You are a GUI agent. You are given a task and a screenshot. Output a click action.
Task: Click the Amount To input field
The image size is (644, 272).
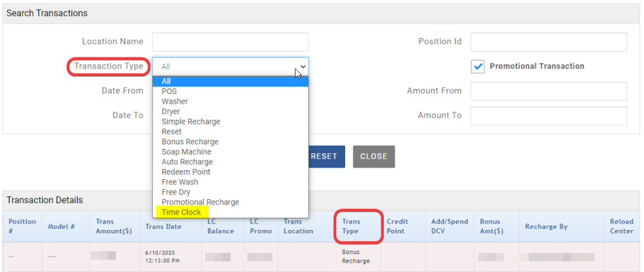coord(549,116)
